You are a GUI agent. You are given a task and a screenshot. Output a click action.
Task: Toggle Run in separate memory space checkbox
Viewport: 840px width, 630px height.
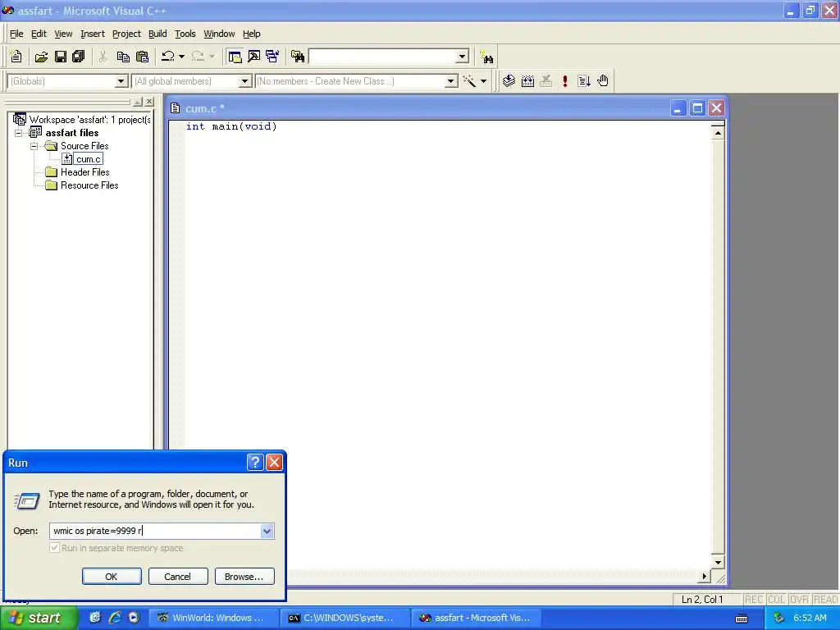click(54, 547)
